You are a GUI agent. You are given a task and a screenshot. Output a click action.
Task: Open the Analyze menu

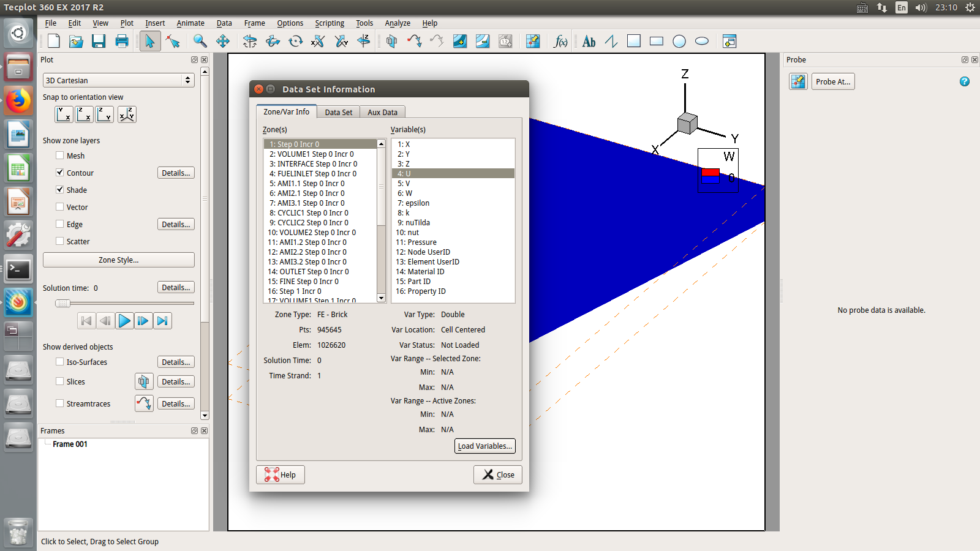pos(397,23)
